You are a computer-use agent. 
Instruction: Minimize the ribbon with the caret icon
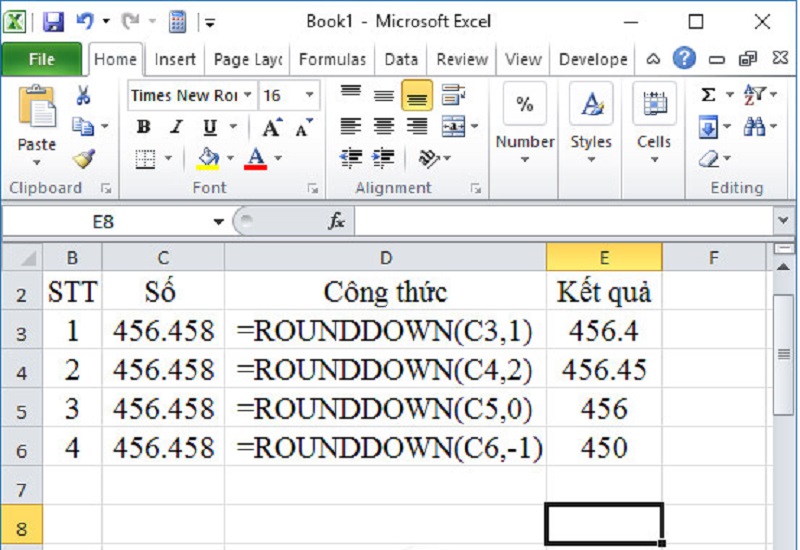pos(653,59)
